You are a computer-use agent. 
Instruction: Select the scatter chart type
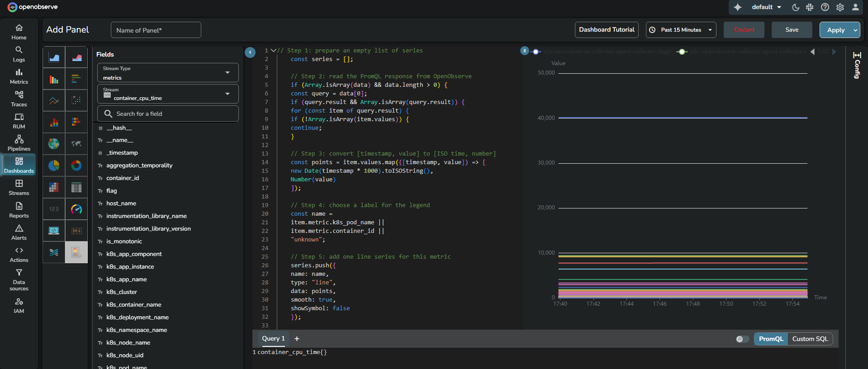(x=76, y=100)
